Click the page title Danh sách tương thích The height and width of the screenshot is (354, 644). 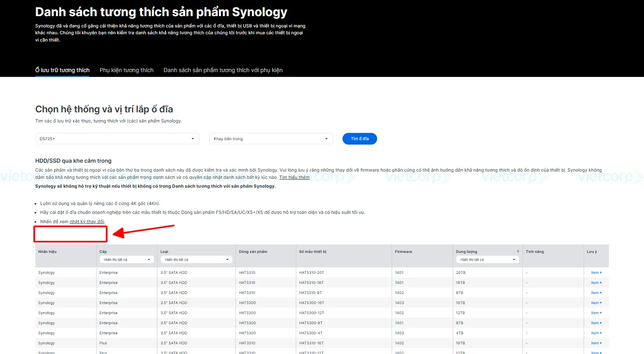[x=161, y=12]
